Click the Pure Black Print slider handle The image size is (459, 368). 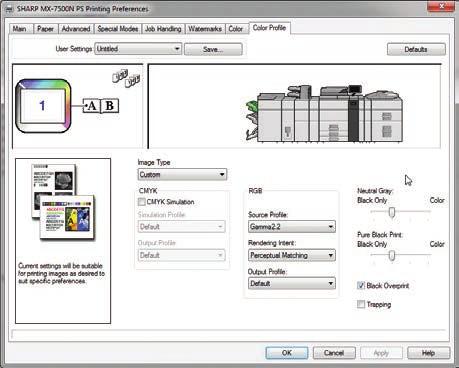pos(392,256)
